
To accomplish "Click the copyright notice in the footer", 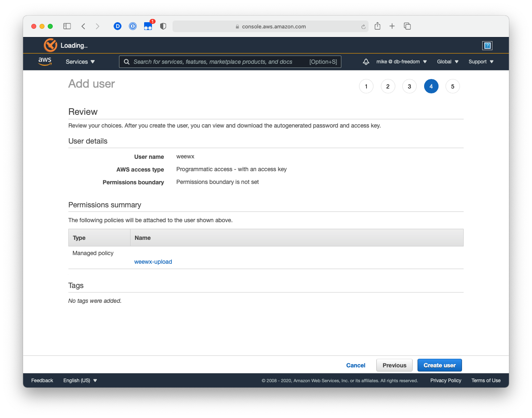I will click(340, 381).
